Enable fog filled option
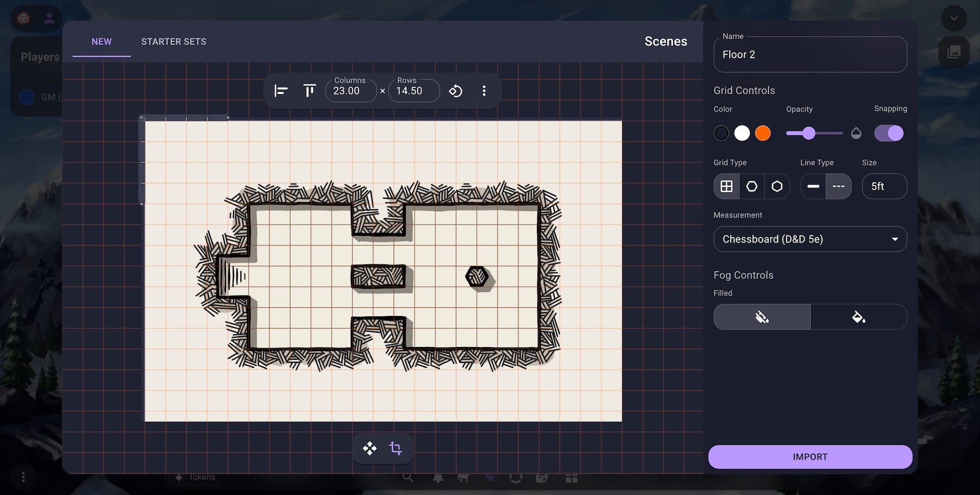The image size is (980, 495). tap(859, 317)
